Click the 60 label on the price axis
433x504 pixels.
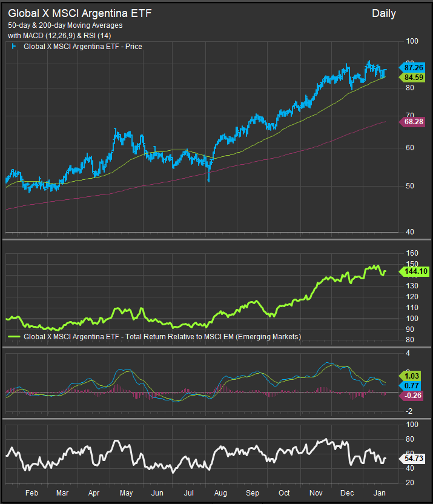coord(410,148)
